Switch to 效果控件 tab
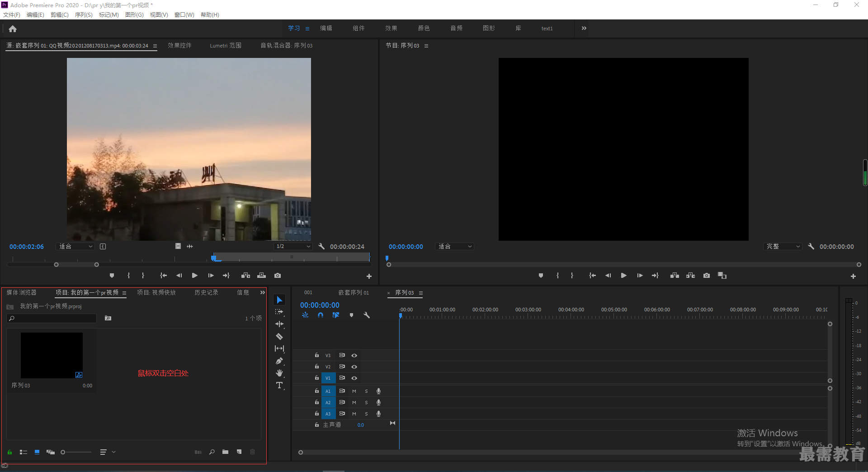Screen dimensions: 868x472 click(179, 46)
